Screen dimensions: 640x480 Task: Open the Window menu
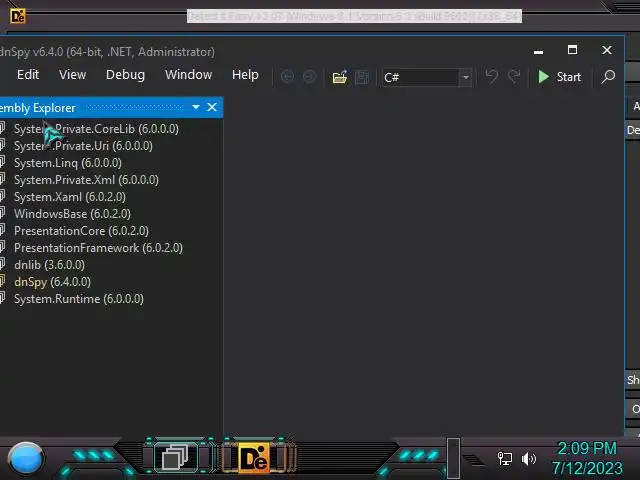click(x=188, y=75)
